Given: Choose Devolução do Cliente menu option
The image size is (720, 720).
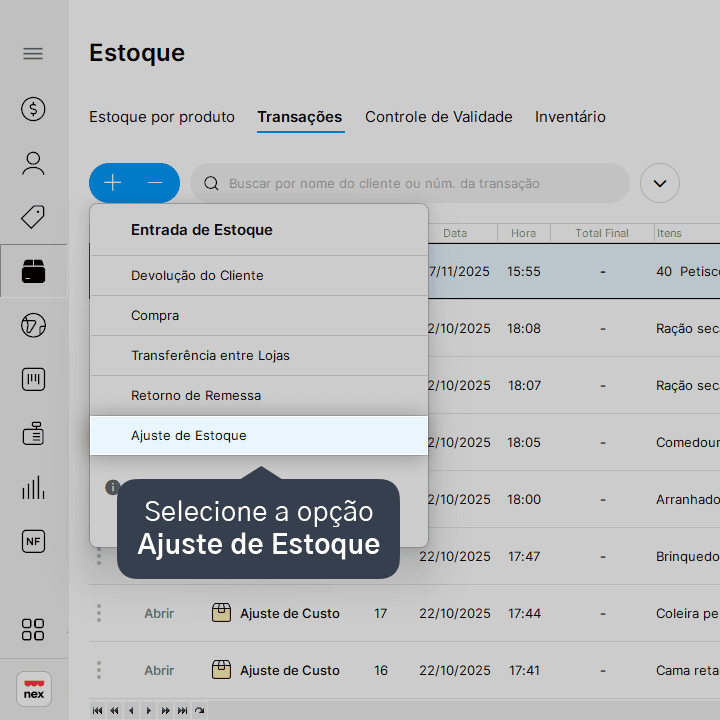Looking at the screenshot, I should pos(259,276).
